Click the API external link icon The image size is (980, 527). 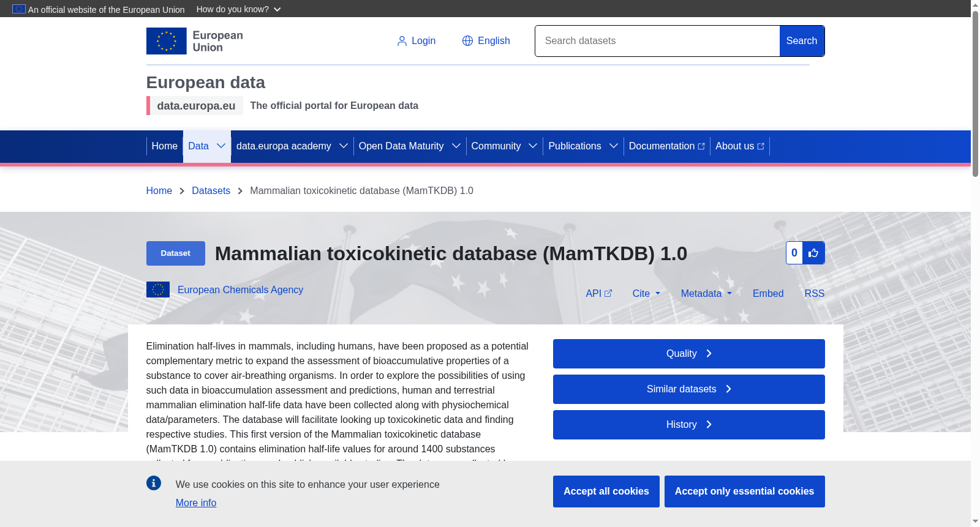click(x=608, y=294)
